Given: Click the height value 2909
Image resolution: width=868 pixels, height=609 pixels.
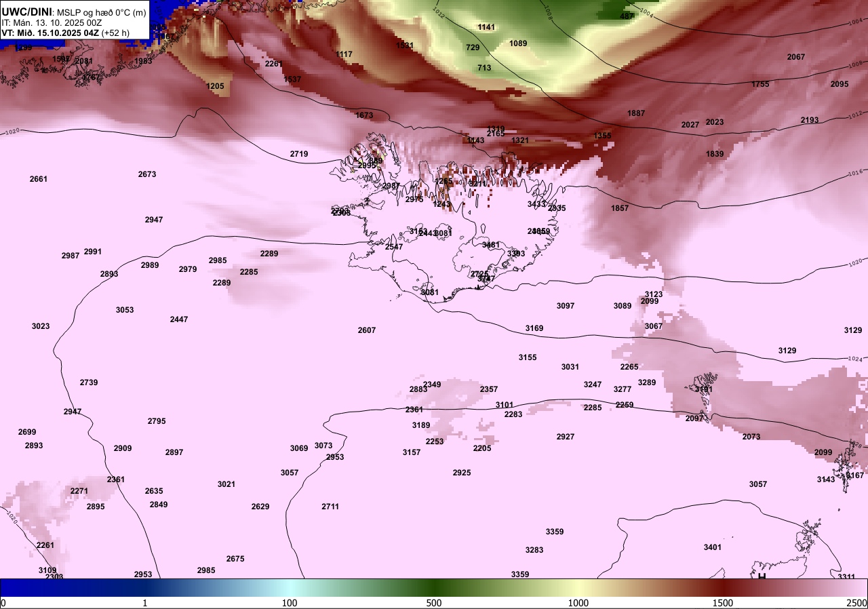Looking at the screenshot, I should pos(123,448).
